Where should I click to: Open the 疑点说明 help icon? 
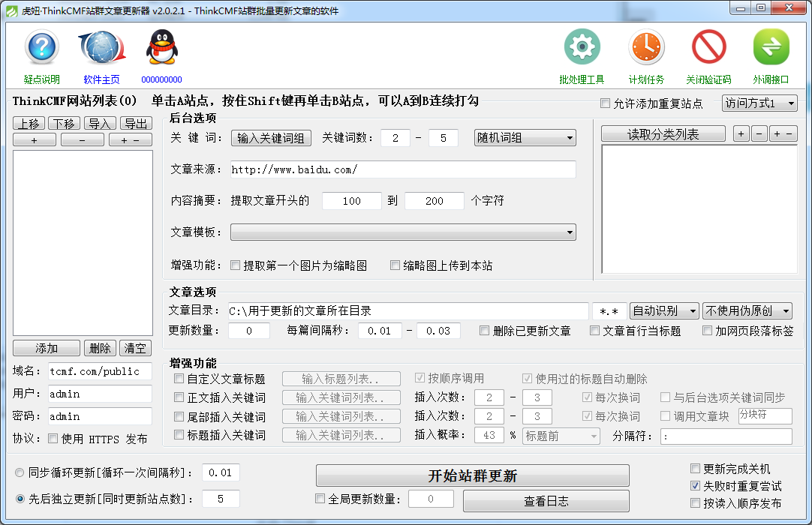coord(41,47)
